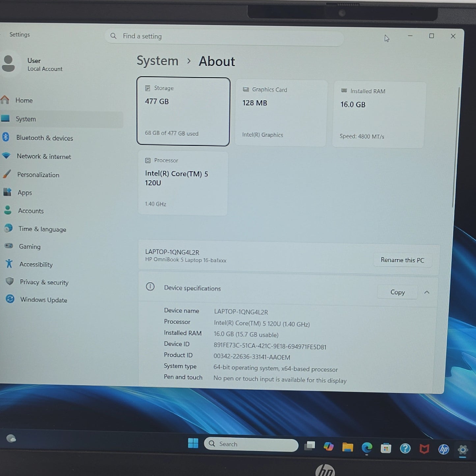Click the Intel(R) Graphics label

coord(263,135)
